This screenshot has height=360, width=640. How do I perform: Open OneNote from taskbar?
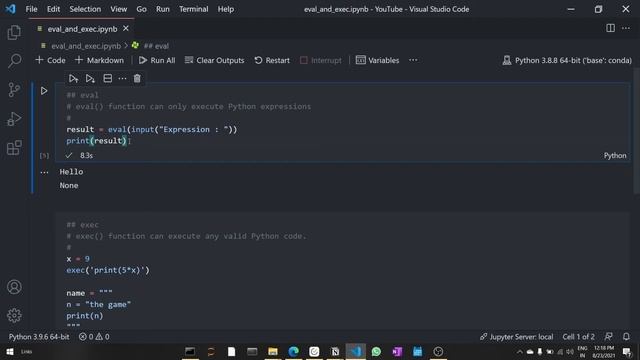coord(397,351)
